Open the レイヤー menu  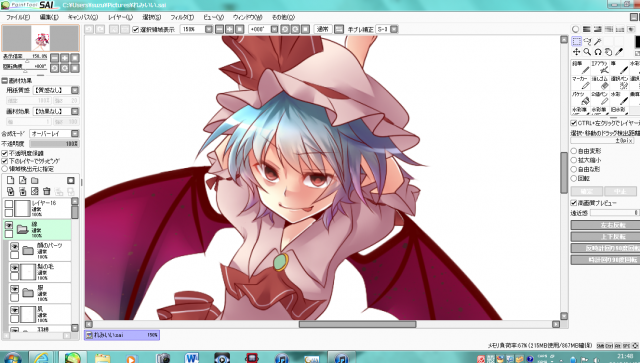[x=120, y=17]
